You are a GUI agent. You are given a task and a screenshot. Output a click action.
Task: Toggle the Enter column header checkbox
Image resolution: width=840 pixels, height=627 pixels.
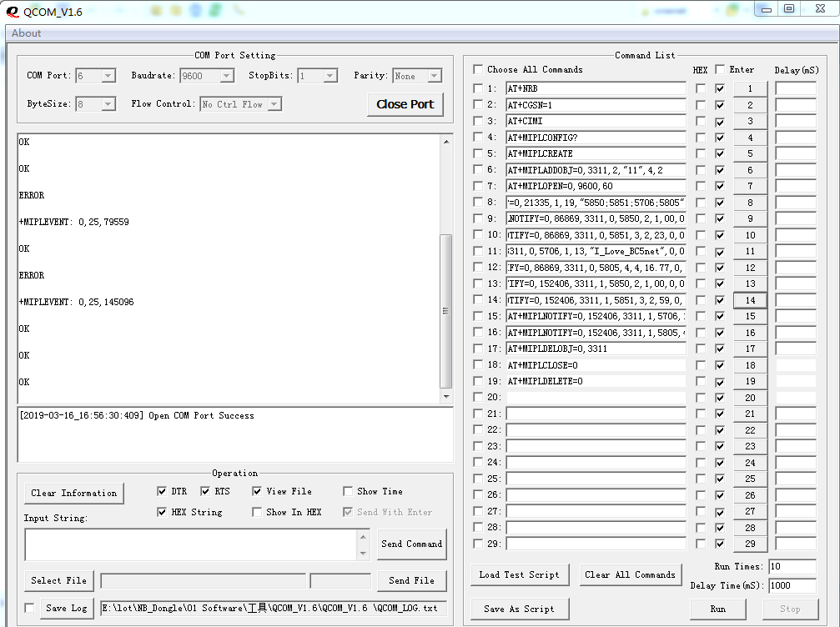[720, 69]
